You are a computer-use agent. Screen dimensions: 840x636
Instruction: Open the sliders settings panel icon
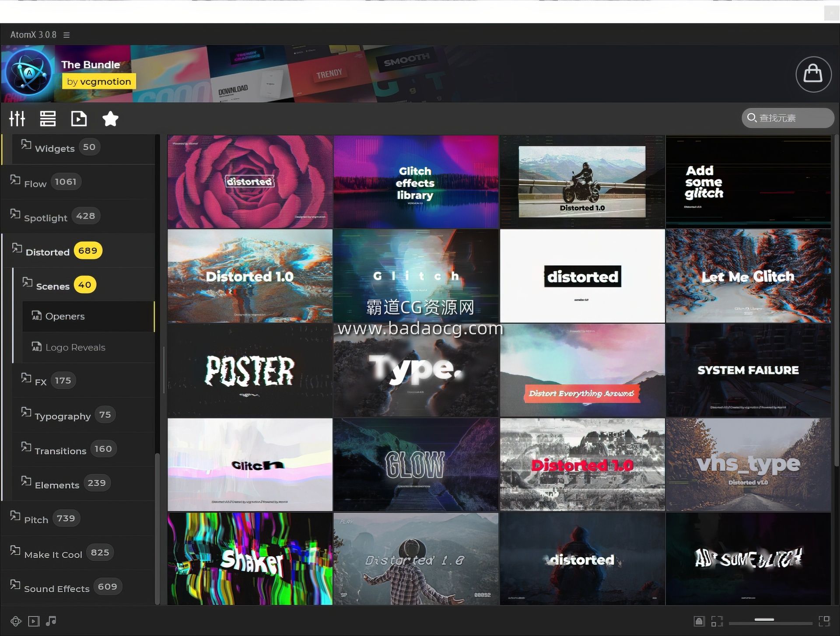click(17, 119)
